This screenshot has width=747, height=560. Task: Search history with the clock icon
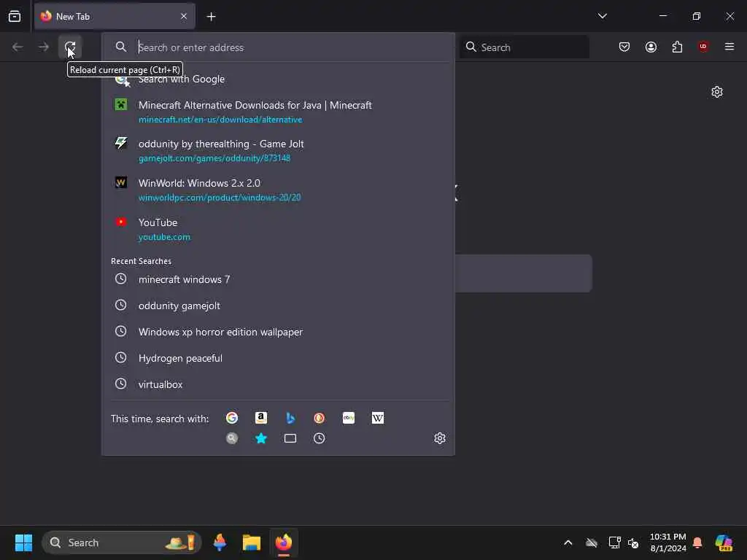point(320,438)
